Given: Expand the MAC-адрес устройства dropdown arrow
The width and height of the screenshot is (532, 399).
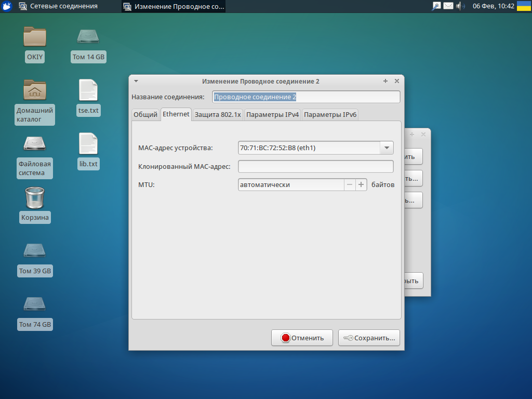Looking at the screenshot, I should click(387, 148).
